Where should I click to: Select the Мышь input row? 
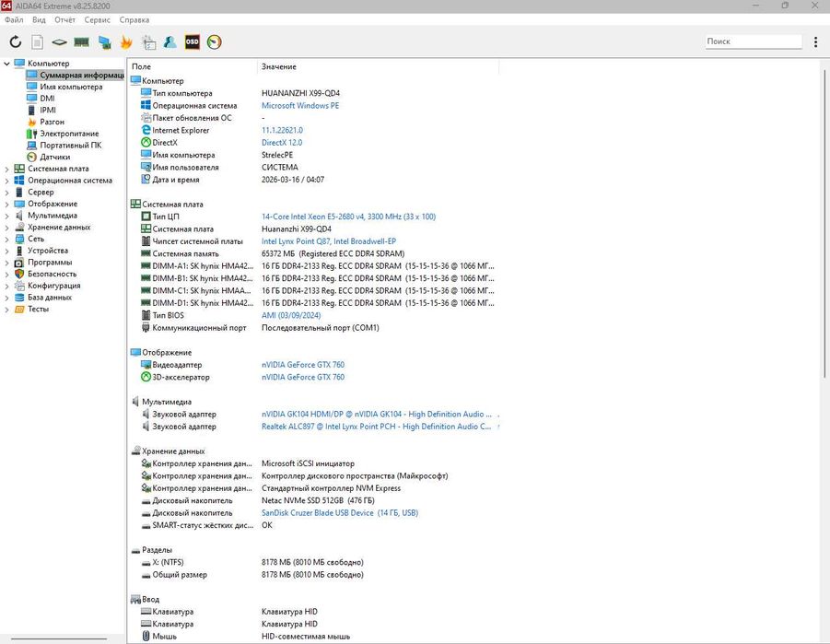[246, 637]
